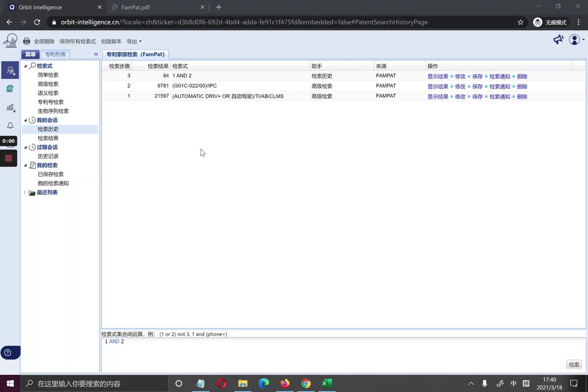Image resolution: width=588 pixels, height=392 pixels.
Task: Open Excel from the taskbar
Action: tap(327, 383)
